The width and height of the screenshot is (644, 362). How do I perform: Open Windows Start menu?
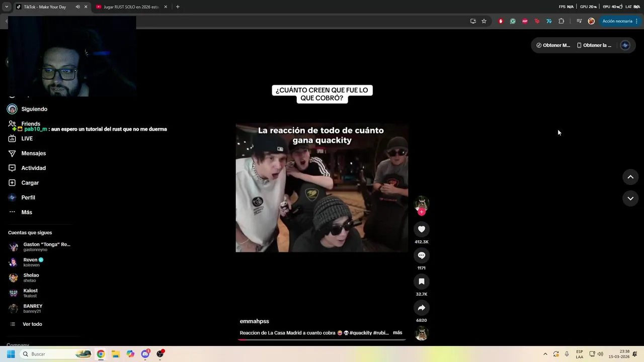point(11,354)
